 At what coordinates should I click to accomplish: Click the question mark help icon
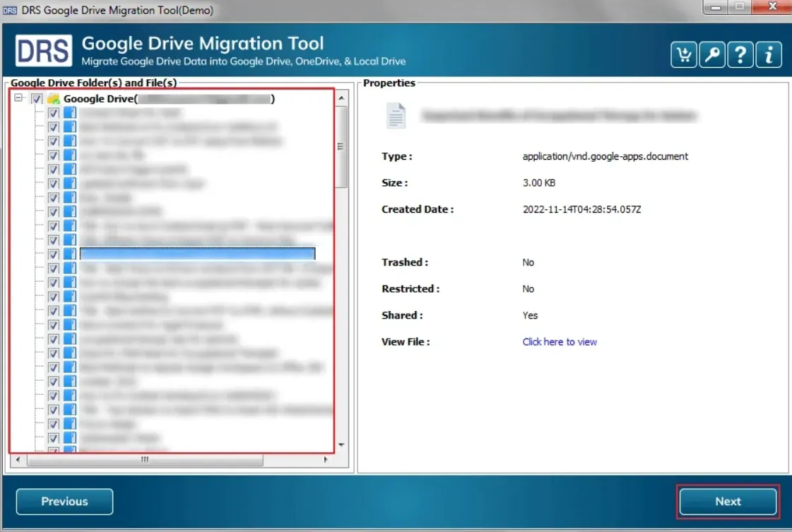(740, 55)
